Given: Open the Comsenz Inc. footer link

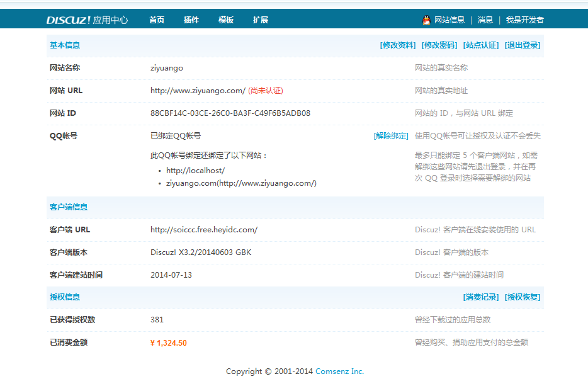Looking at the screenshot, I should click(x=339, y=371).
